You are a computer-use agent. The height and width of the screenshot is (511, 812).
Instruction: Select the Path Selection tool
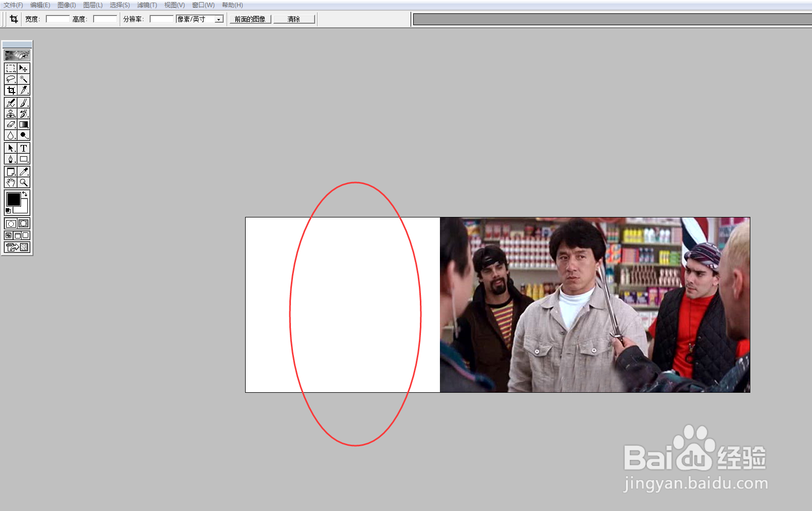(x=11, y=148)
